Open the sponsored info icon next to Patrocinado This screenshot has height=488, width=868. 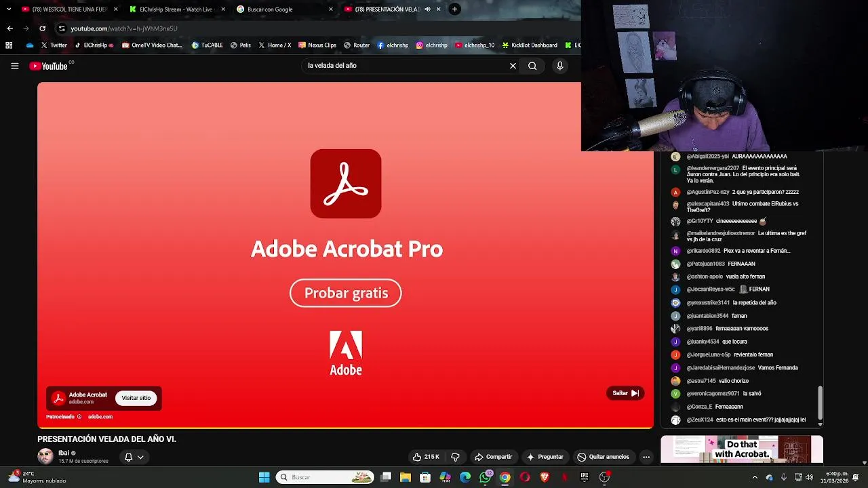tap(79, 417)
